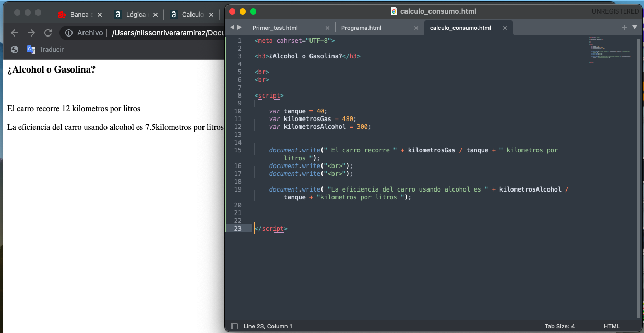Click the Archivo site info icon
This screenshot has width=644, height=333.
tap(68, 33)
